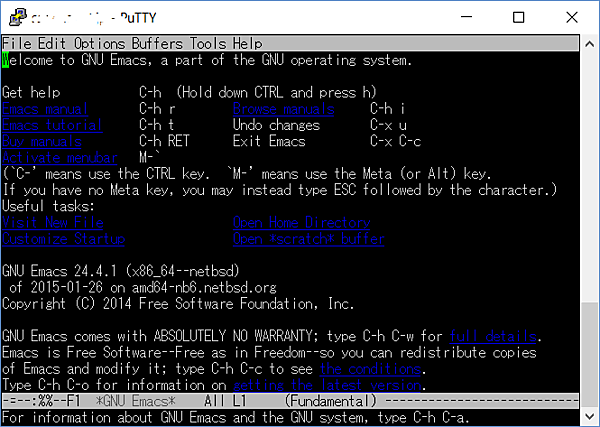Open the Home Directory link
600x427 pixels.
(302, 222)
